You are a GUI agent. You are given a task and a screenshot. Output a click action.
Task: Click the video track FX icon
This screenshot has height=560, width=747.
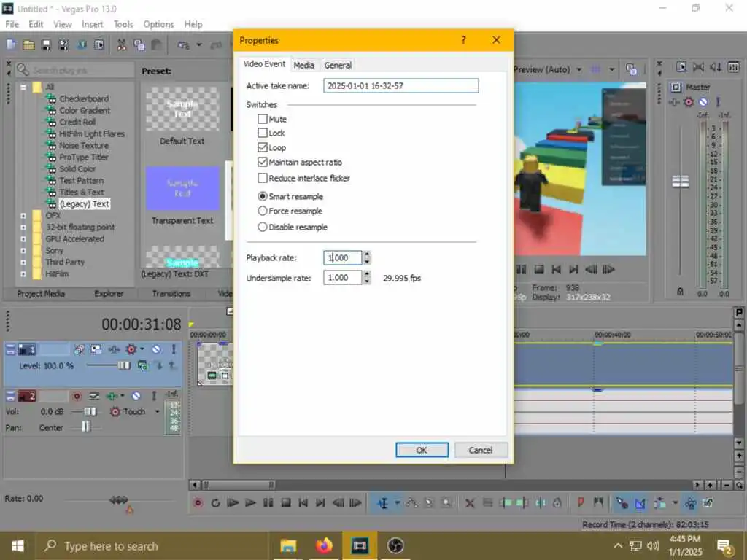pyautogui.click(x=131, y=349)
